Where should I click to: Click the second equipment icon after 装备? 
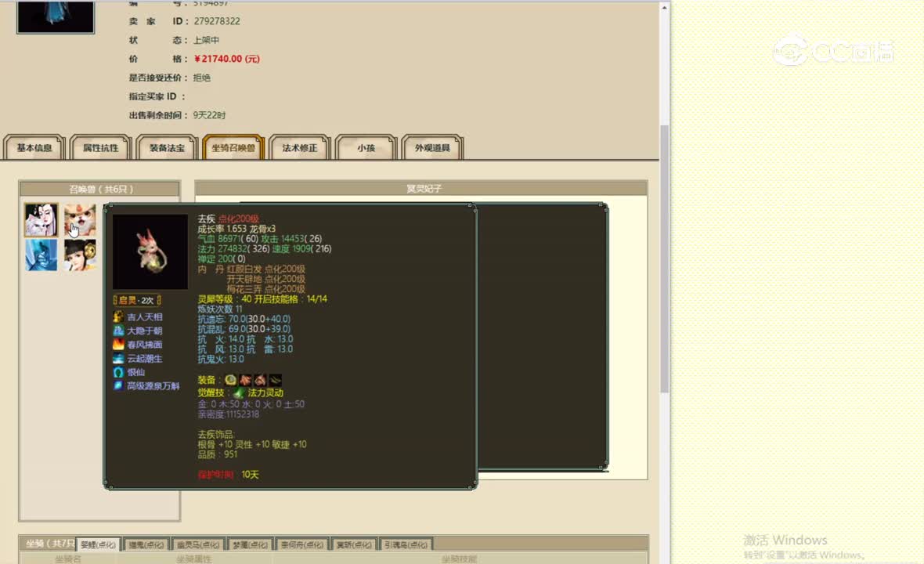click(245, 380)
